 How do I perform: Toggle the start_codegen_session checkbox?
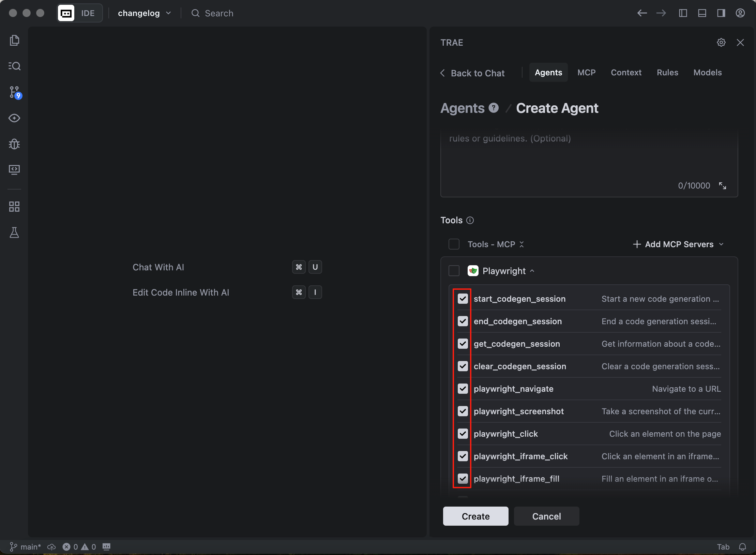(463, 299)
